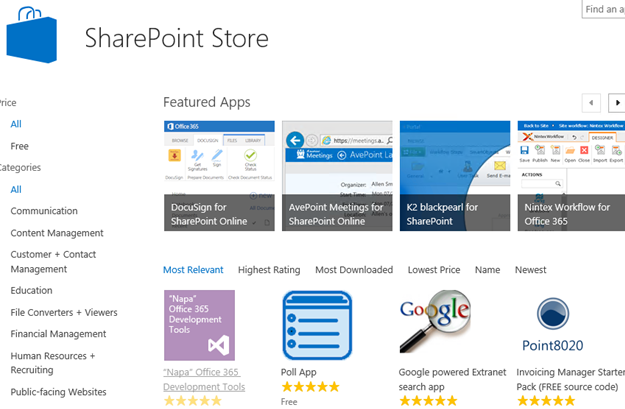
Task: Open the Google magnifying glass app icon
Action: tap(435, 321)
